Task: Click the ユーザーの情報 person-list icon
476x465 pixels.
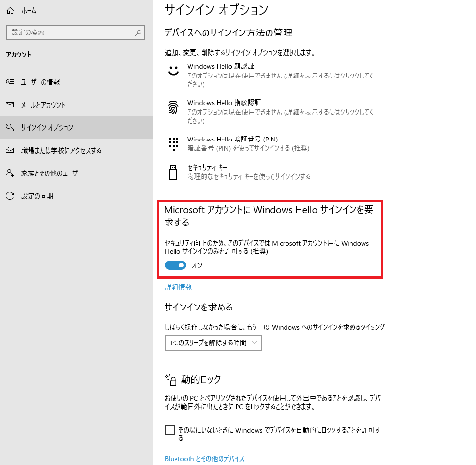Action: coord(10,82)
